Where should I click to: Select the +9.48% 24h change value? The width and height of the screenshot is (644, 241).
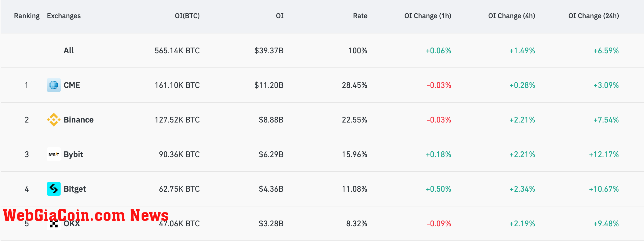(x=606, y=223)
